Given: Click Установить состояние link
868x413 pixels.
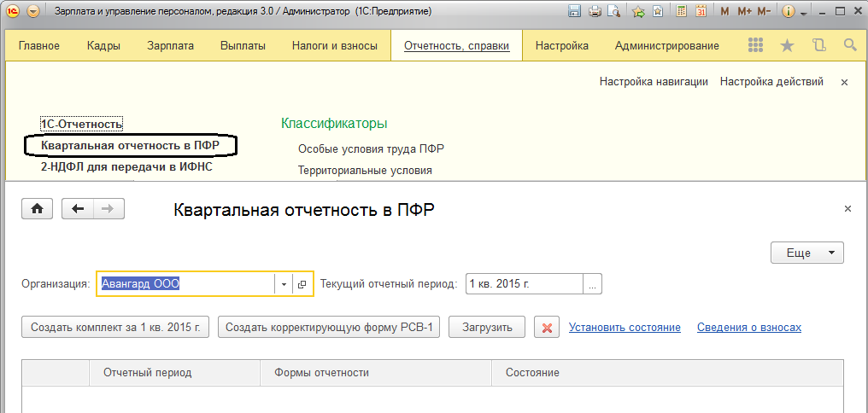Looking at the screenshot, I should tap(625, 328).
